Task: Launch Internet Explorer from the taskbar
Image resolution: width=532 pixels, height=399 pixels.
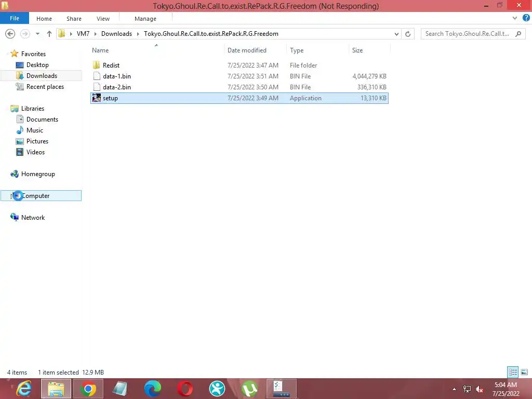Action: pyautogui.click(x=24, y=389)
